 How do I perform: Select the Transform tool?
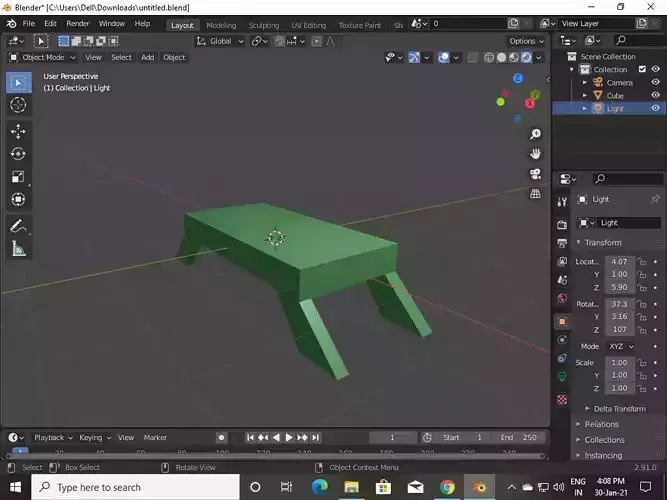[18, 199]
